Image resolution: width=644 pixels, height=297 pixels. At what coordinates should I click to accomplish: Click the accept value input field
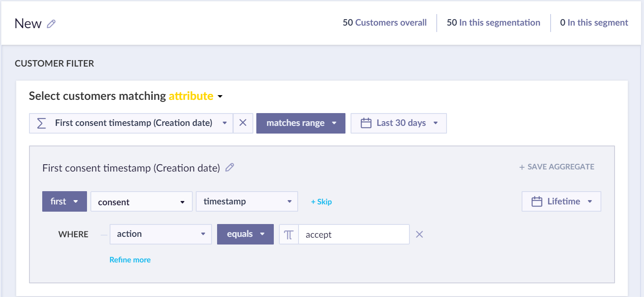click(354, 234)
